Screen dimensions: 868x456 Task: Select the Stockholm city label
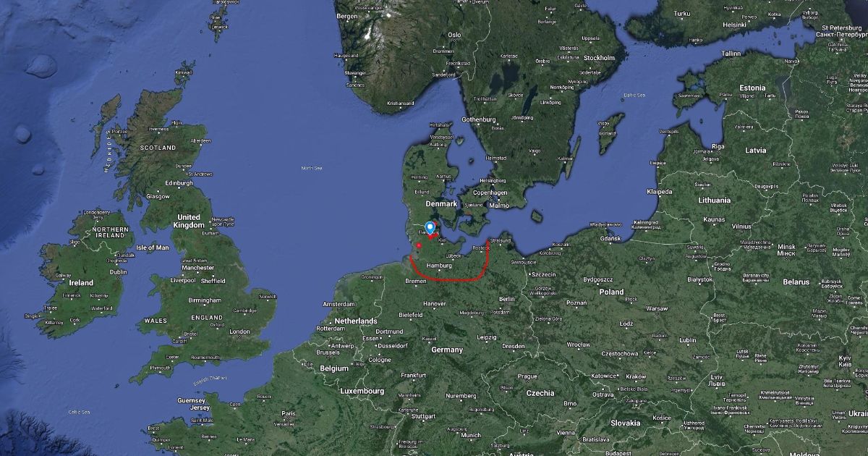(x=599, y=58)
